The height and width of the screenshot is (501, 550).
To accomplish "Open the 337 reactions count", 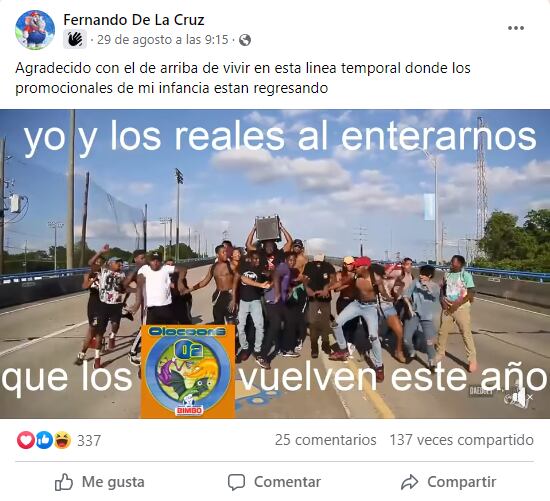I will (89, 441).
